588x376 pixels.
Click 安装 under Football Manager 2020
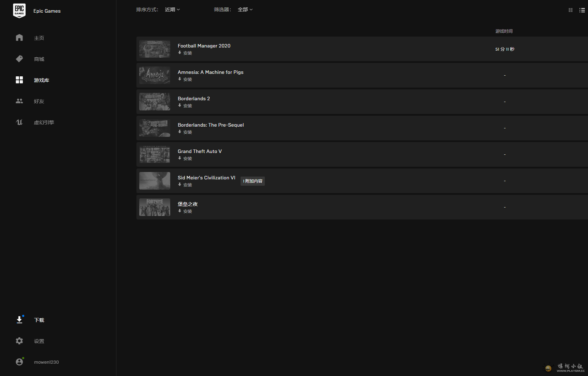click(x=187, y=53)
